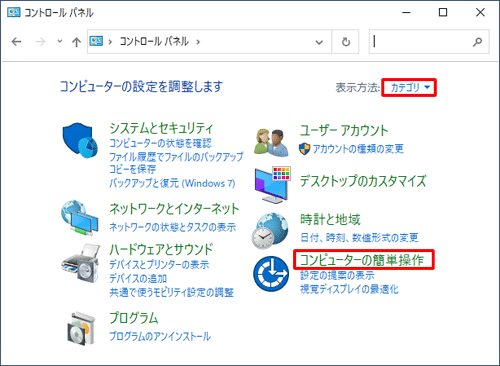Maximize the Control Panel window
The width and height of the screenshot is (500, 366).
coord(443,13)
